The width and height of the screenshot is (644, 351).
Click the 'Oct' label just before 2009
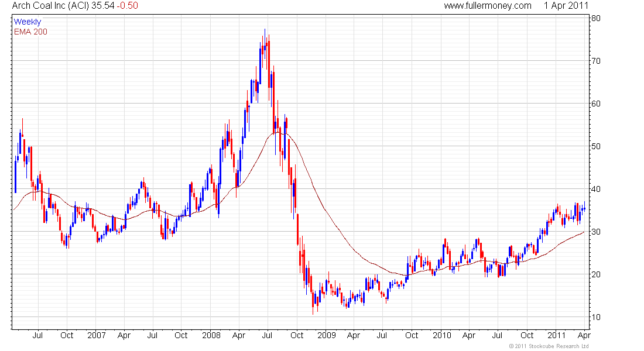pos(297,335)
